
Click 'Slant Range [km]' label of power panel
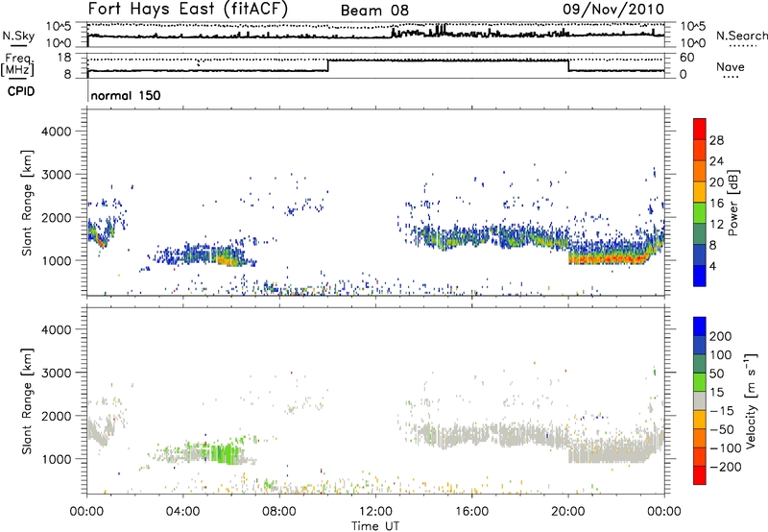27,203
